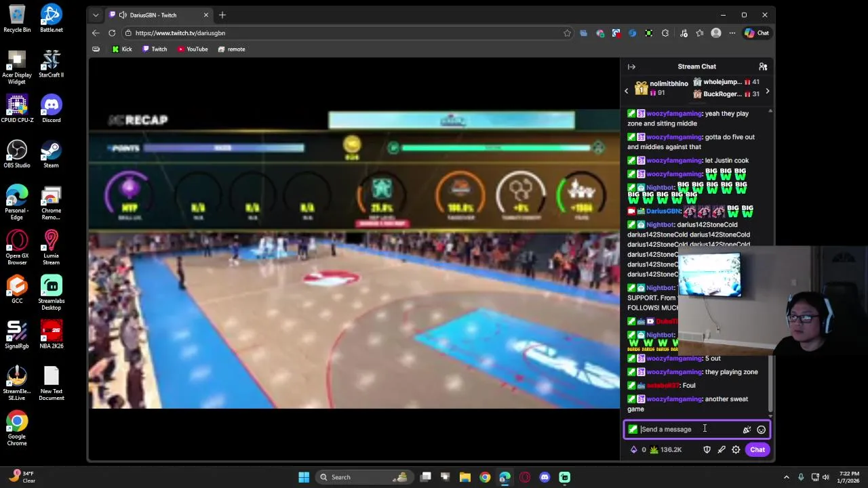
Task: Open Windows Start menu
Action: 304,477
